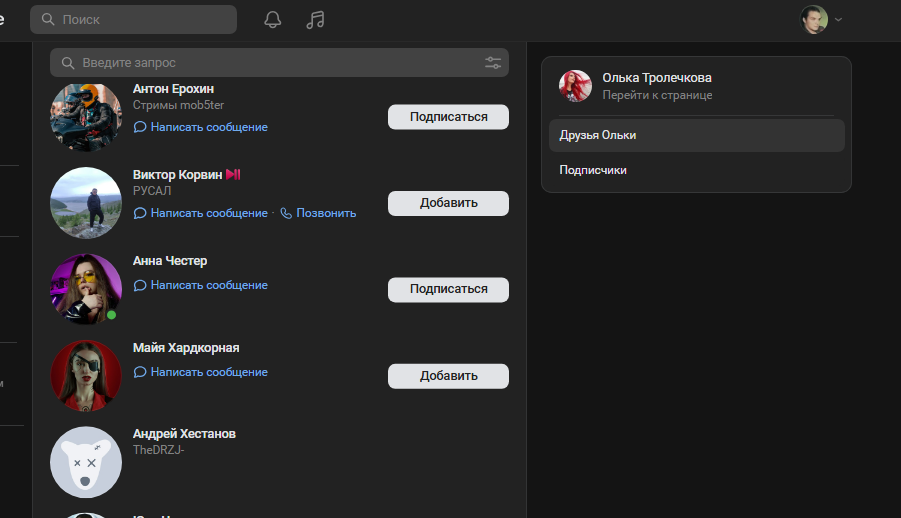This screenshot has height=518, width=901.
Task: Open own profile avatar in header
Action: click(x=814, y=20)
